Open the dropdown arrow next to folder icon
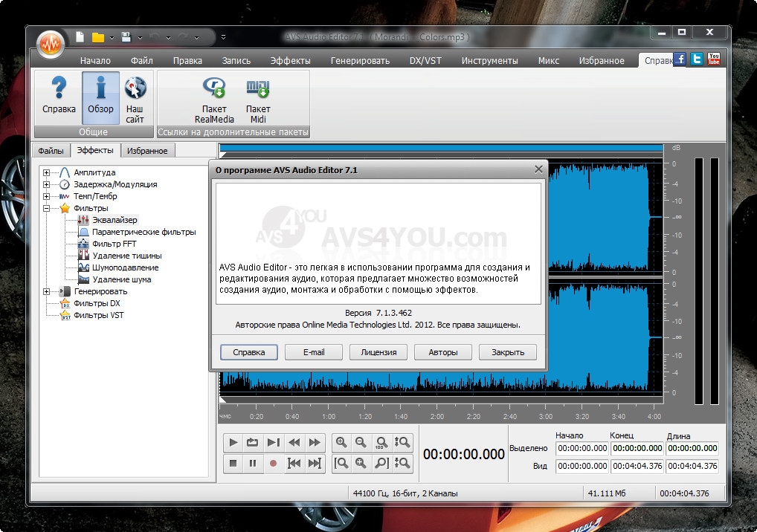 (x=111, y=37)
